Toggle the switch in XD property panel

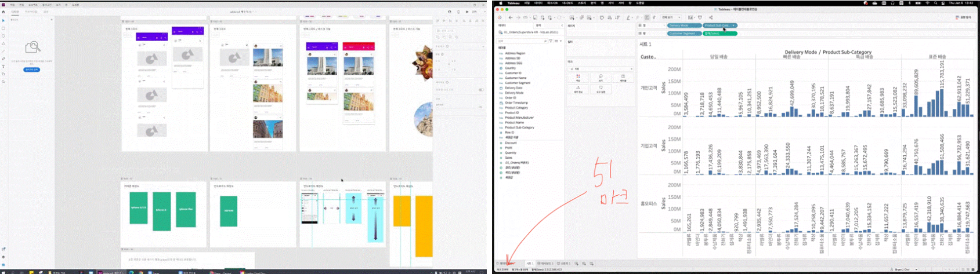(x=481, y=90)
